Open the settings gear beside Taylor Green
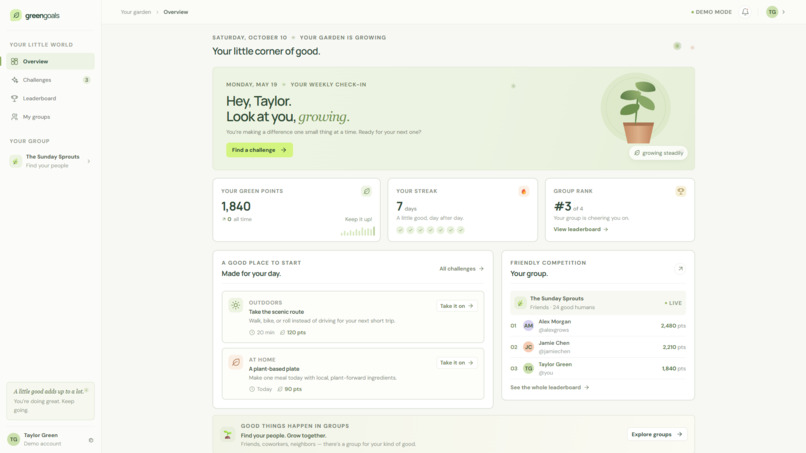The image size is (806, 453). 91,440
